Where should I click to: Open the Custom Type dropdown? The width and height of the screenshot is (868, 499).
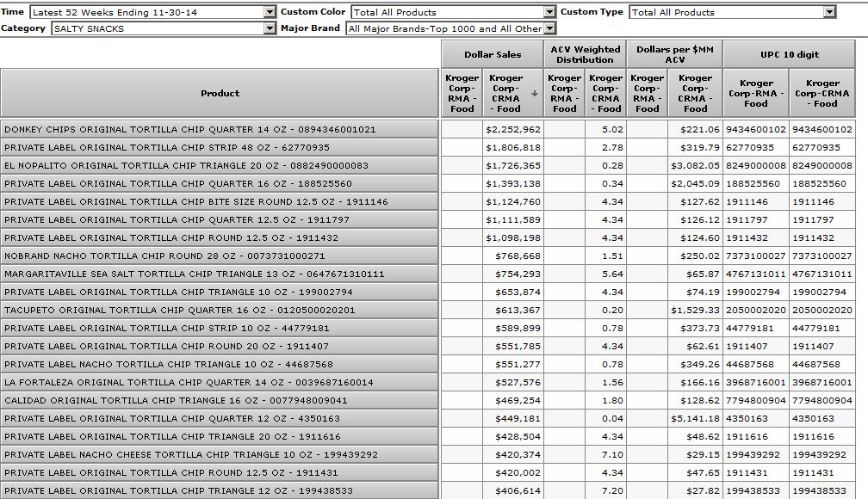tap(829, 12)
